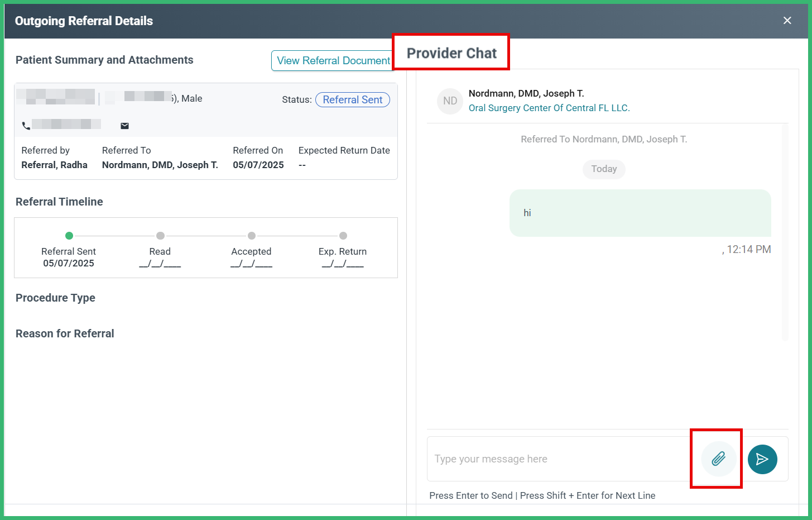
Task: Open View Referral Document
Action: (332, 60)
